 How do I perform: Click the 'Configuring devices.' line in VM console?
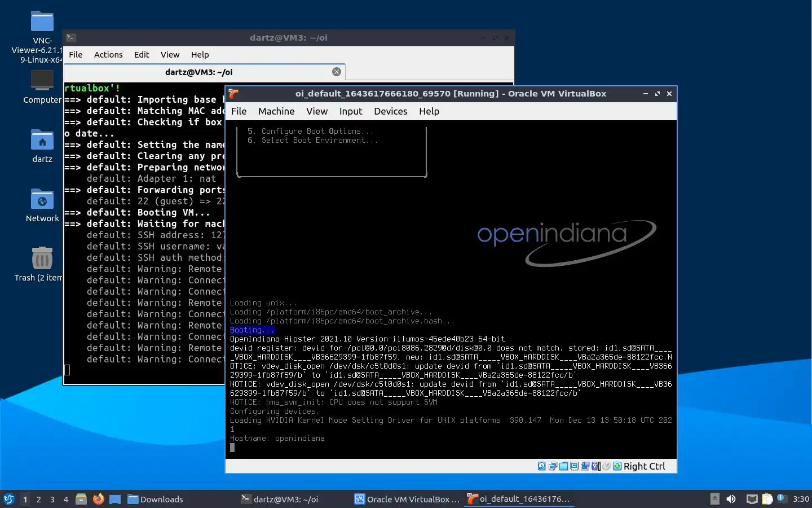click(274, 411)
